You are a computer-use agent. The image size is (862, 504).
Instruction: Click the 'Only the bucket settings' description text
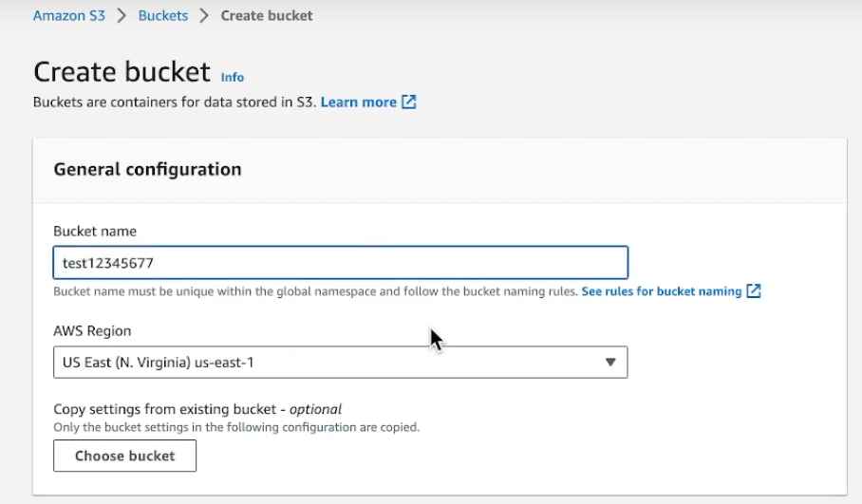(236, 428)
